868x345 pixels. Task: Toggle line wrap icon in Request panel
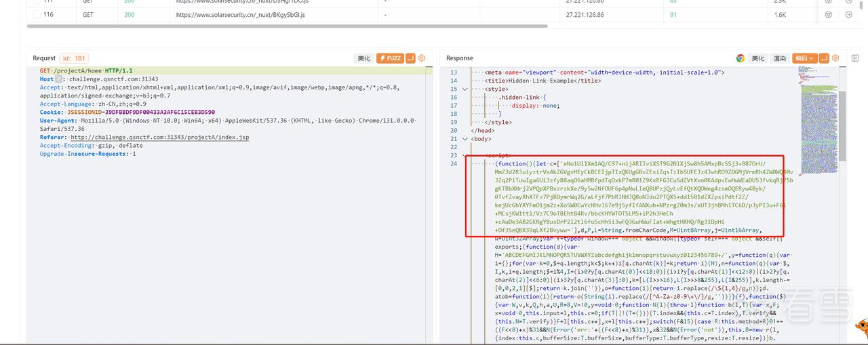coord(410,58)
